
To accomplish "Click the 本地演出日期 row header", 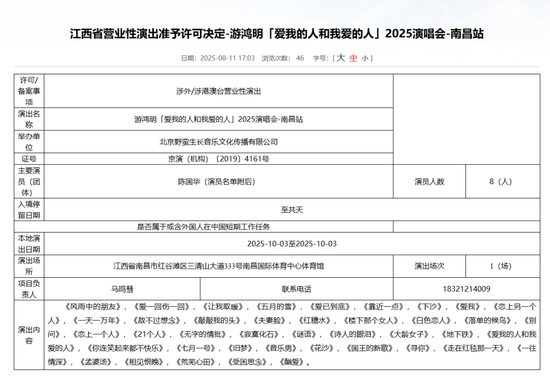I will [x=29, y=244].
